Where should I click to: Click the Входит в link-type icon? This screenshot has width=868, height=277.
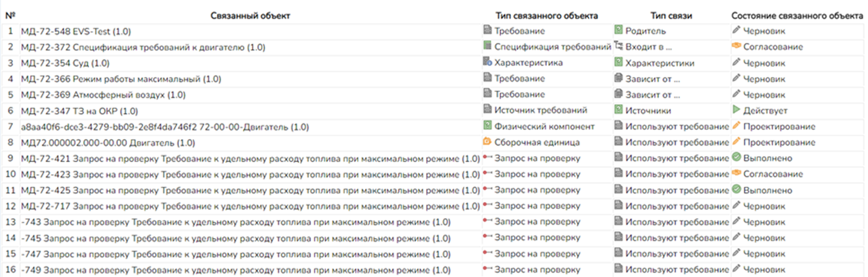point(618,46)
